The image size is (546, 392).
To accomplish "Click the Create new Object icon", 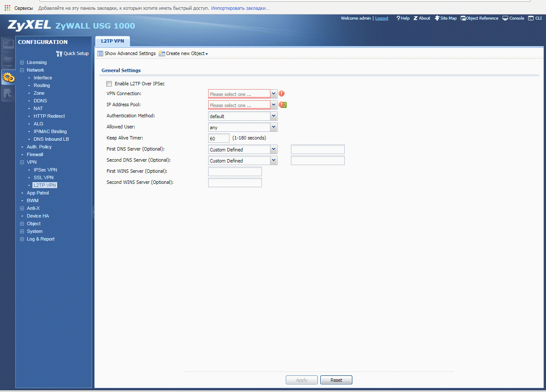I will [x=162, y=53].
